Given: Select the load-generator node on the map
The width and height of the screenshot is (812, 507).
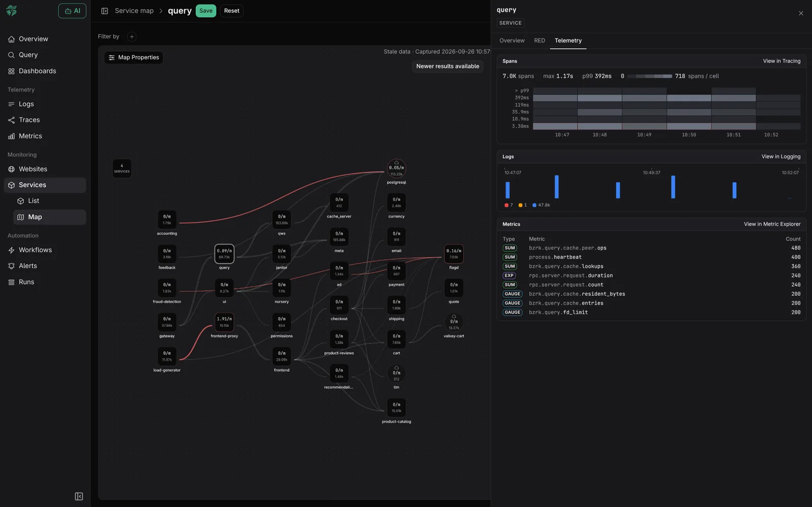Looking at the screenshot, I should coord(167,356).
